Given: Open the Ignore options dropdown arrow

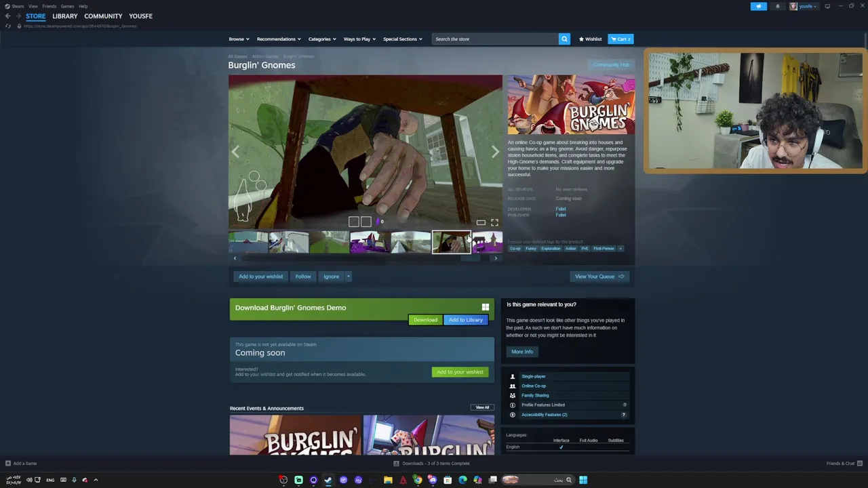Looking at the screenshot, I should [x=348, y=277].
